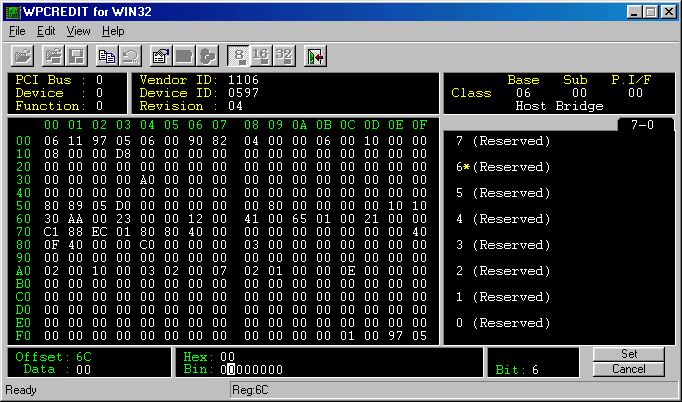This screenshot has width=682, height=402.
Task: Click hex cell C1 in row 70
Action: coord(51,232)
